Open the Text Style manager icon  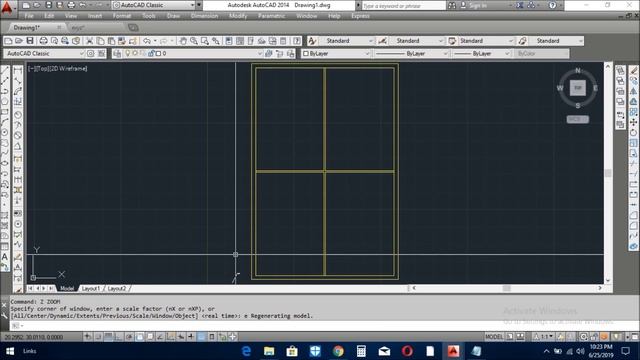click(x=312, y=41)
